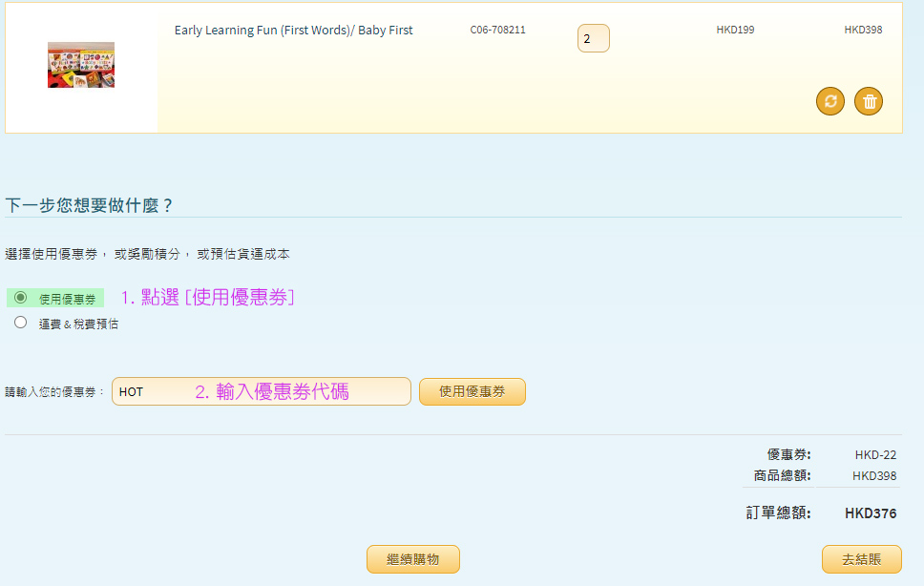
Task: Click the trash icon to remove item
Action: click(869, 101)
